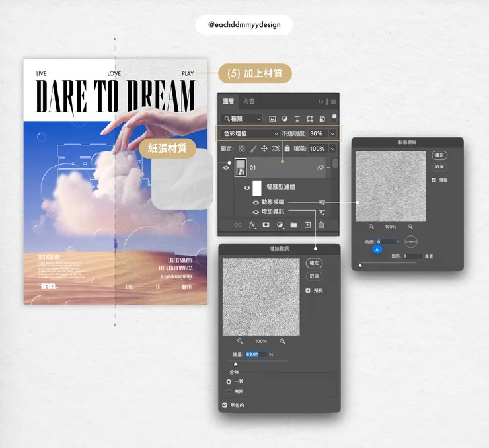Image resolution: width=489 pixels, height=448 pixels.
Task: Filter layers by type (T) icon
Action: point(297,119)
